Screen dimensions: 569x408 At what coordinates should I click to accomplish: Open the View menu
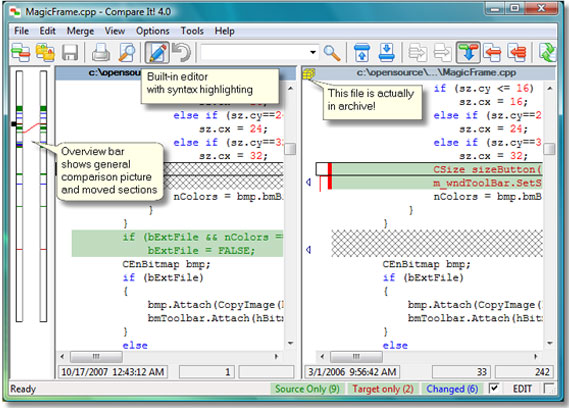point(115,31)
